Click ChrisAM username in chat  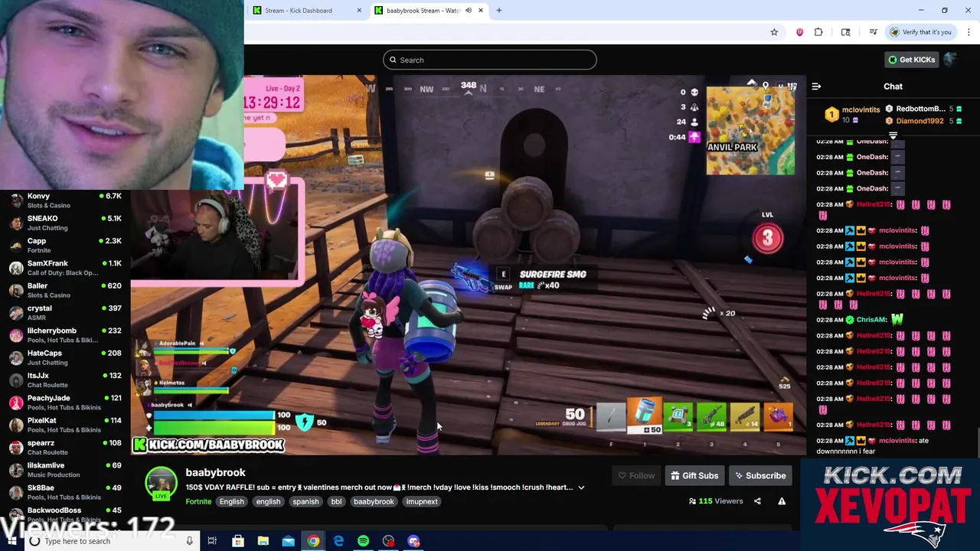coord(871,320)
